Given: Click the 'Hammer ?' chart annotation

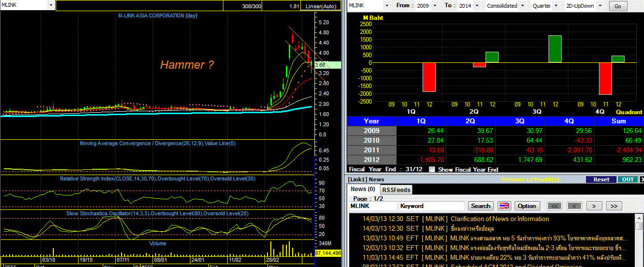Looking at the screenshot, I should point(187,64).
